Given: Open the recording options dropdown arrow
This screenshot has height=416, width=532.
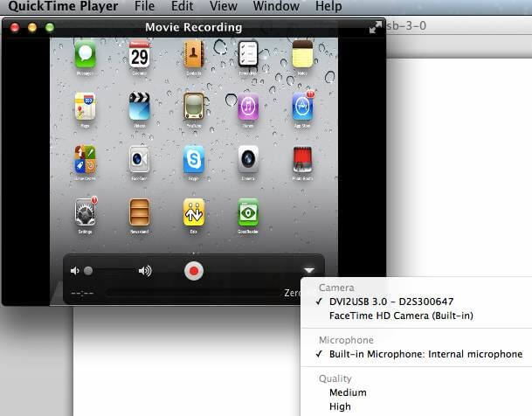Looking at the screenshot, I should coord(309,270).
